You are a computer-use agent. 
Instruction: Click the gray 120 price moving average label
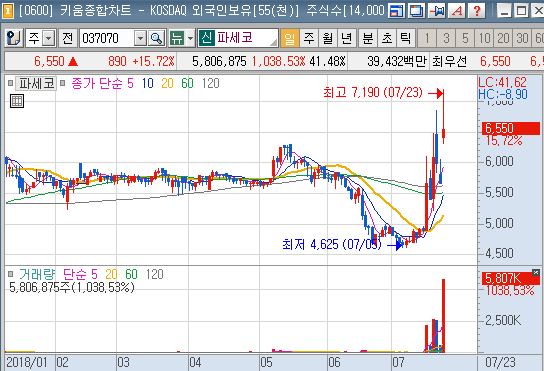(x=210, y=83)
